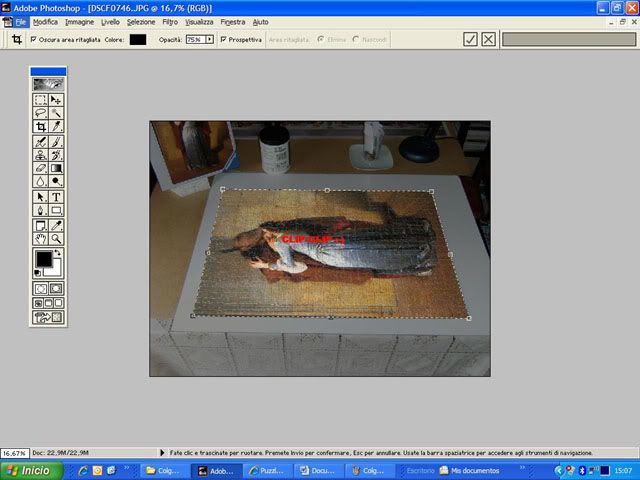Select the Path Component Selection arrow tool

40,197
